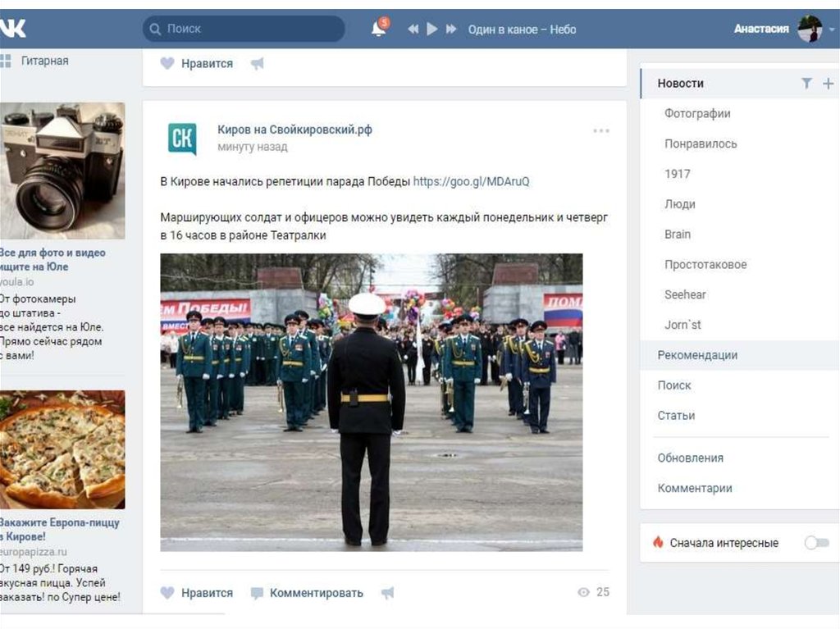Play the current audio track
Image resolution: width=840 pixels, height=629 pixels.
coord(431,29)
